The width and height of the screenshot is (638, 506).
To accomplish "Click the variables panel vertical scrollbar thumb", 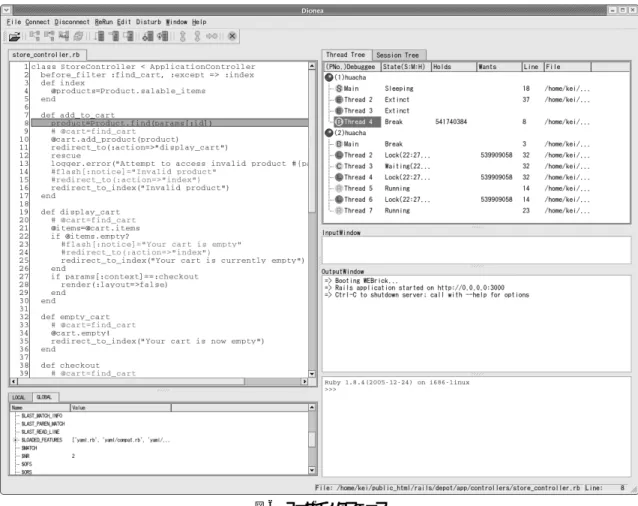I will (x=312, y=440).
